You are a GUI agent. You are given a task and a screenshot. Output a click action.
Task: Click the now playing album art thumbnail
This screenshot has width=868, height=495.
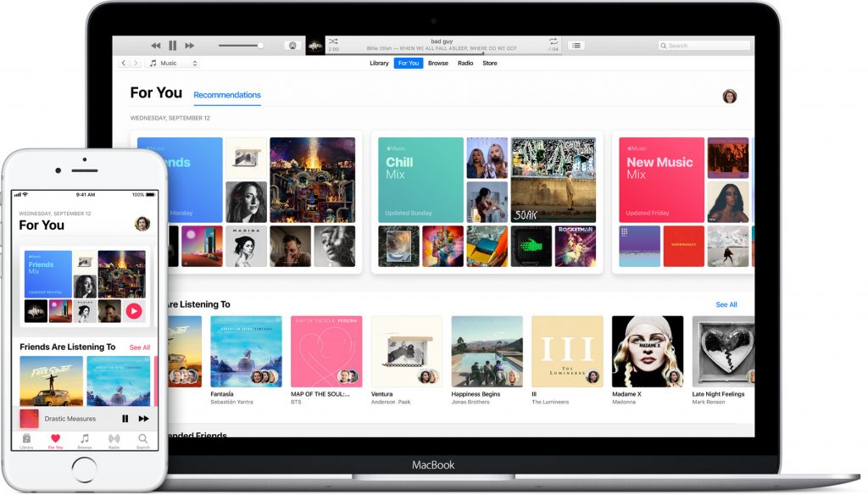(315, 46)
